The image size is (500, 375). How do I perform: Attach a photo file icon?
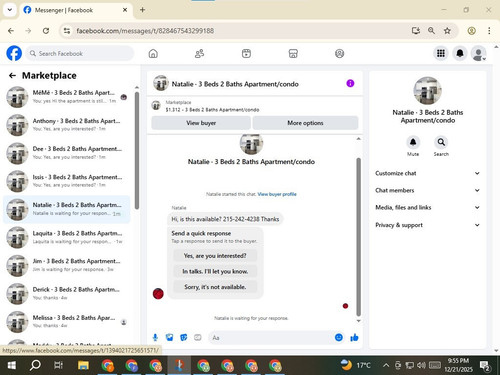(169, 338)
